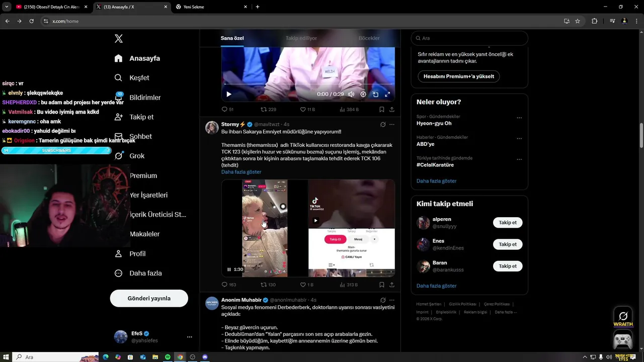Reply to post with 51 comments
Viewport: 644px width, 362px height.
(227, 109)
